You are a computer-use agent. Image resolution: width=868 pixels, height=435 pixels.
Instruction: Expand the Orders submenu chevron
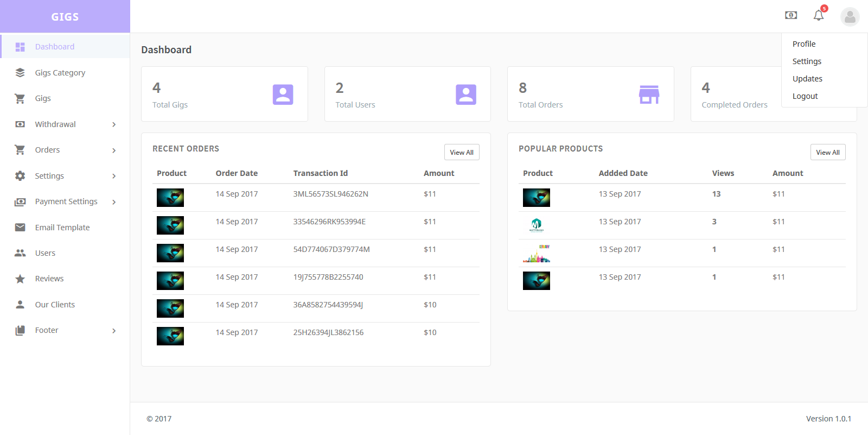point(114,150)
